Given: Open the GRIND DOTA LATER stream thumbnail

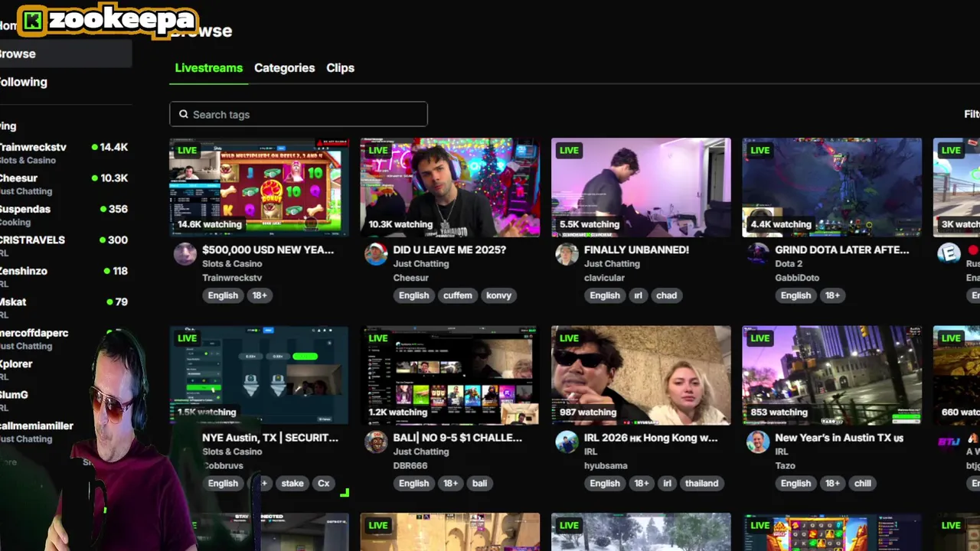Looking at the screenshot, I should click(831, 187).
